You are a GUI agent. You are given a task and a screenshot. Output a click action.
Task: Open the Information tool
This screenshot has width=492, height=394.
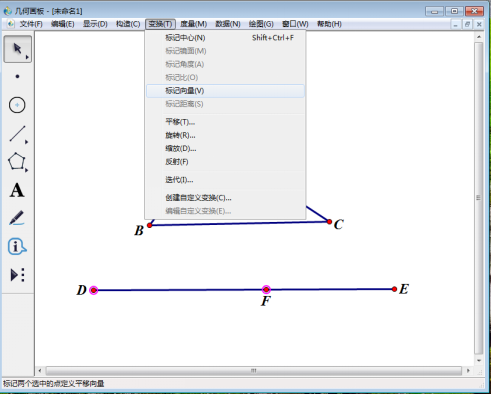pos(17,247)
